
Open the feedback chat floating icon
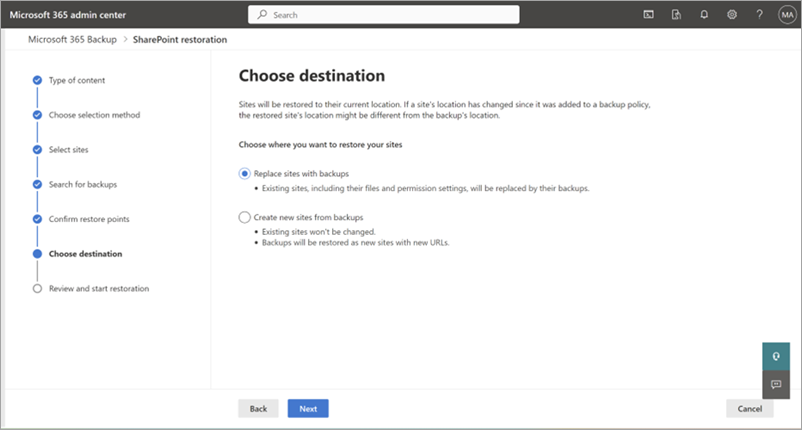click(x=776, y=385)
